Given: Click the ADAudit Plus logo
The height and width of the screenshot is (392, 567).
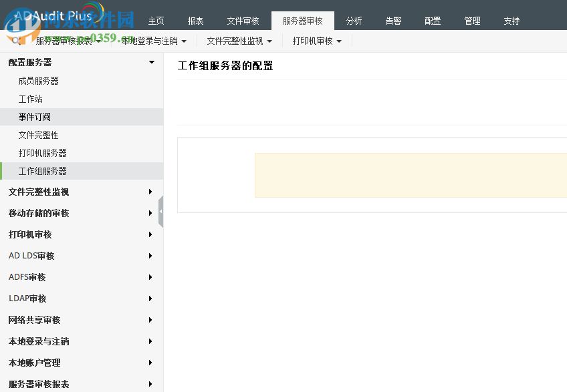Looking at the screenshot, I should click(50, 15).
